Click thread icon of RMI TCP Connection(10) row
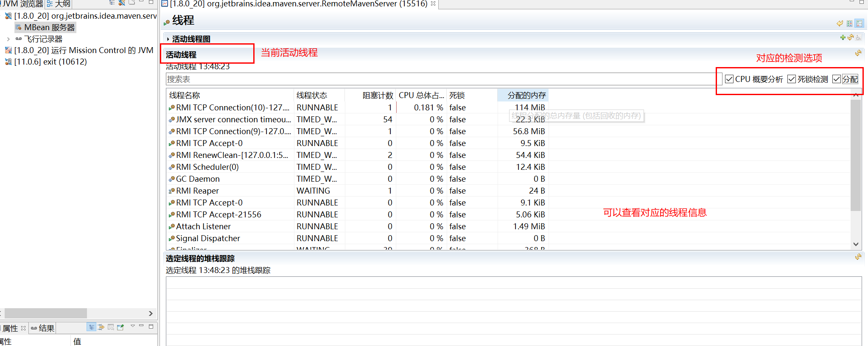 pyautogui.click(x=172, y=108)
